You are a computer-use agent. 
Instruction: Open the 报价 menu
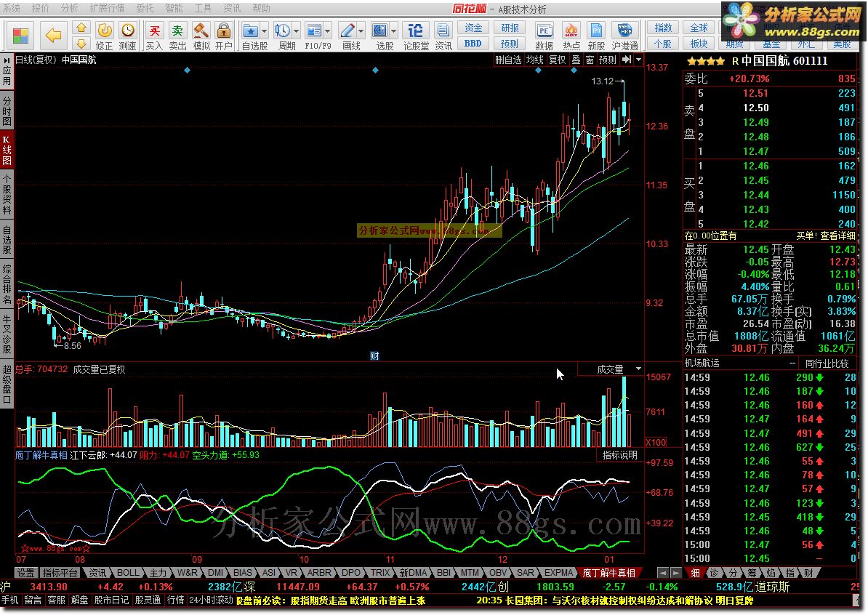[x=41, y=8]
